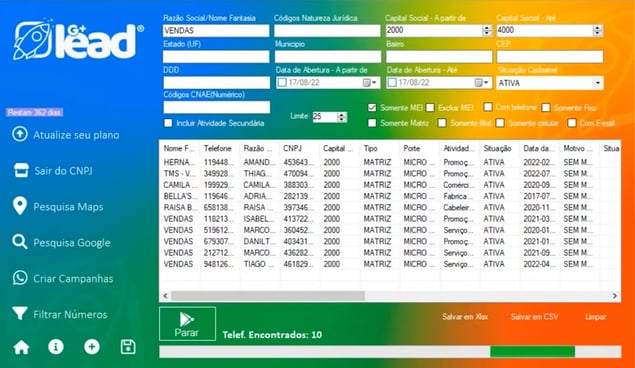Open Atualize seu plano menu item
This screenshot has width=635, height=368.
[x=76, y=135]
